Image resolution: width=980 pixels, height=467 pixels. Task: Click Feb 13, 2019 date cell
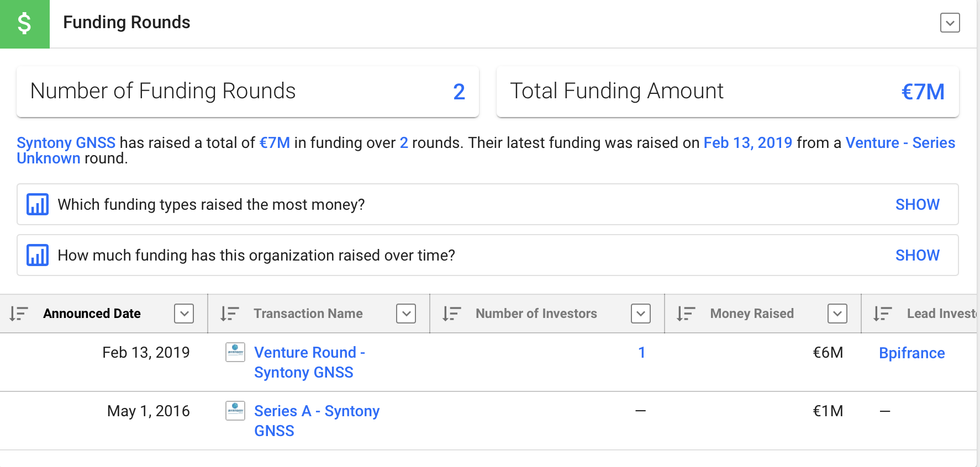click(x=146, y=352)
